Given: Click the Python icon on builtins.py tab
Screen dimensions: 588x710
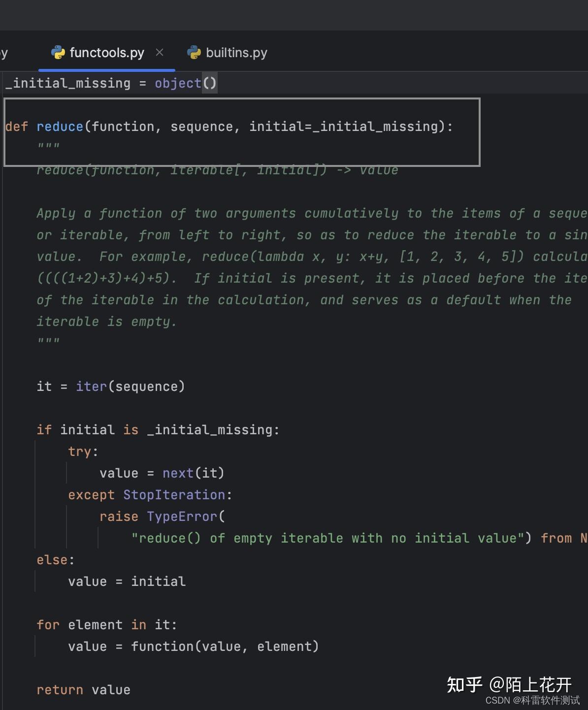Looking at the screenshot, I should pos(194,53).
